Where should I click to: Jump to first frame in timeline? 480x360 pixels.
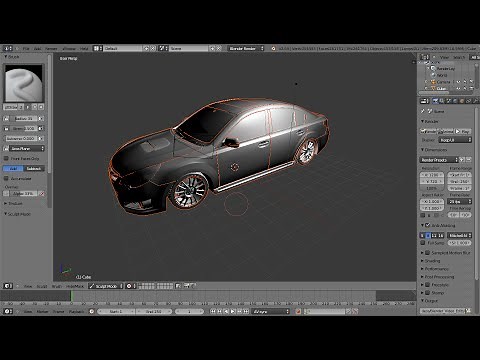coord(213,311)
